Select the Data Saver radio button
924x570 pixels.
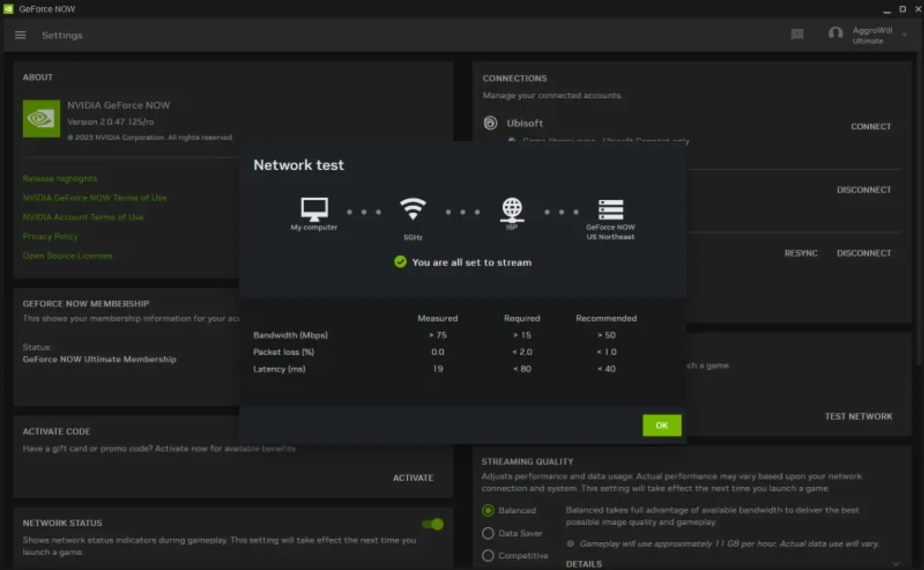[x=488, y=533]
